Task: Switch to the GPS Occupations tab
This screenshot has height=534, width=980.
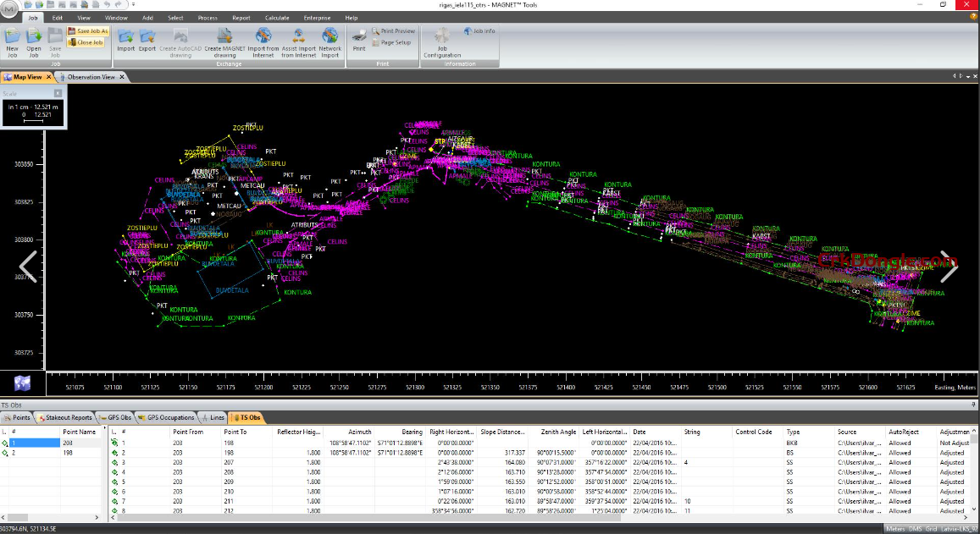Action: 171,417
